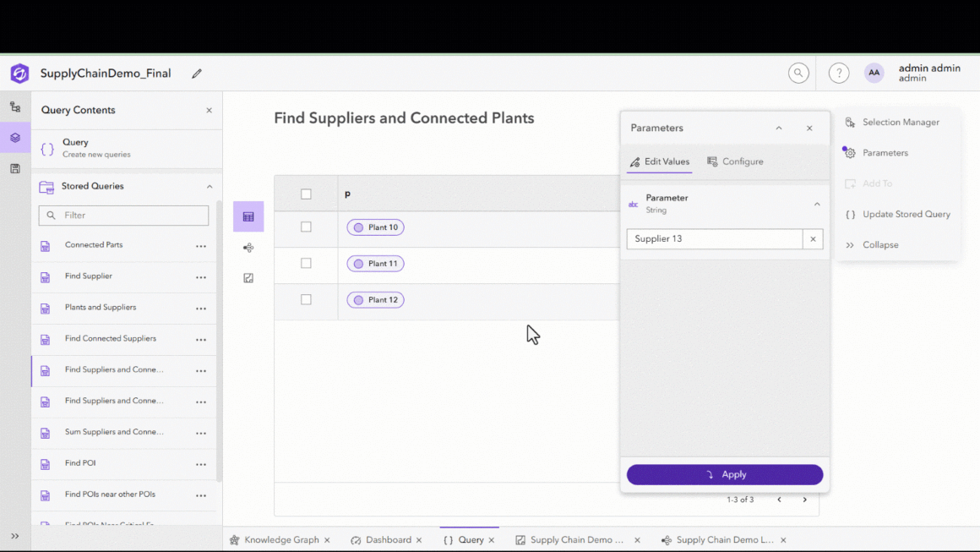Toggle the select-all checkbox in table header
980x552 pixels.
click(306, 194)
